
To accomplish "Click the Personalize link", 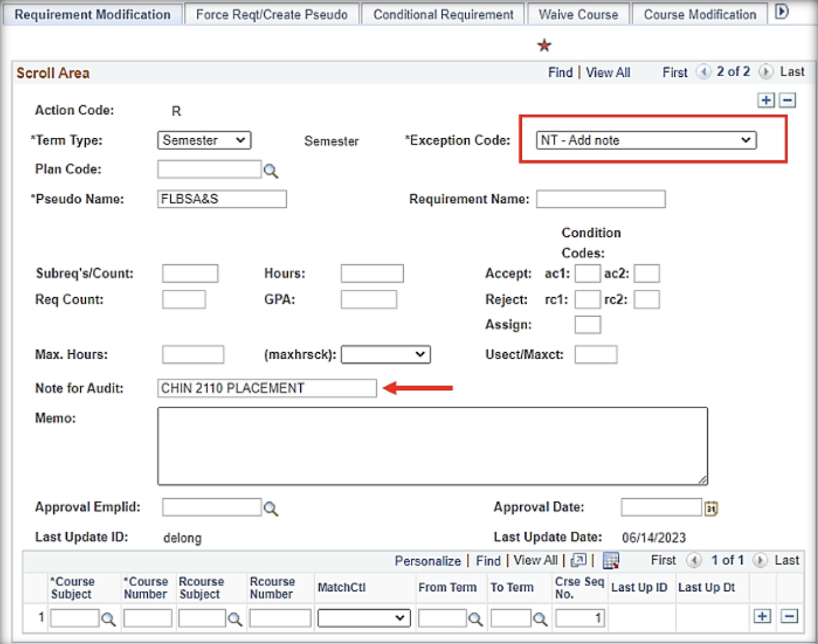I will point(427,561).
